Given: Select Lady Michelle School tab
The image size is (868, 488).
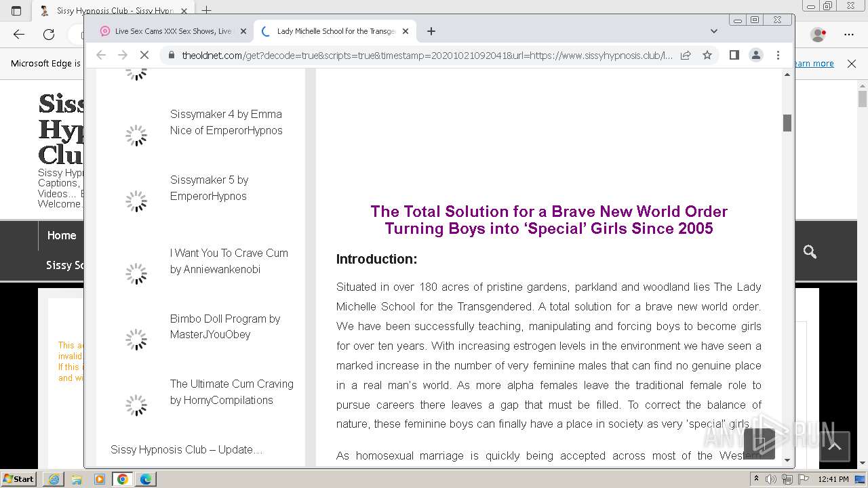Looking at the screenshot, I should (334, 31).
